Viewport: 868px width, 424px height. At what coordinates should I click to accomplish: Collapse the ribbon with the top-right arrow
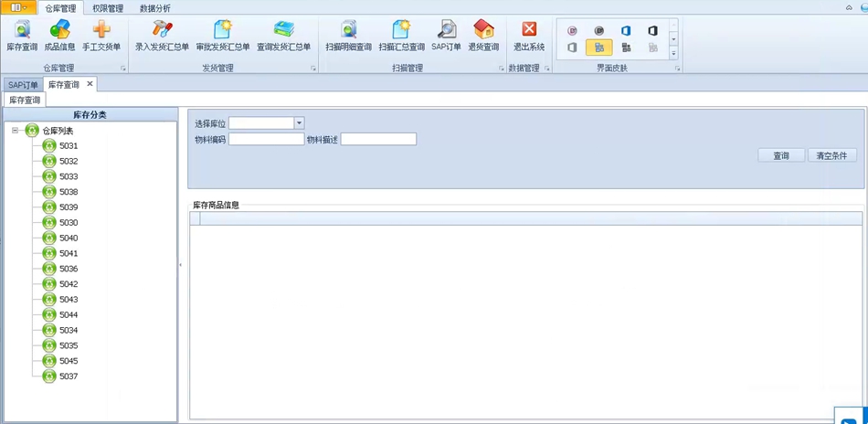[x=849, y=7]
